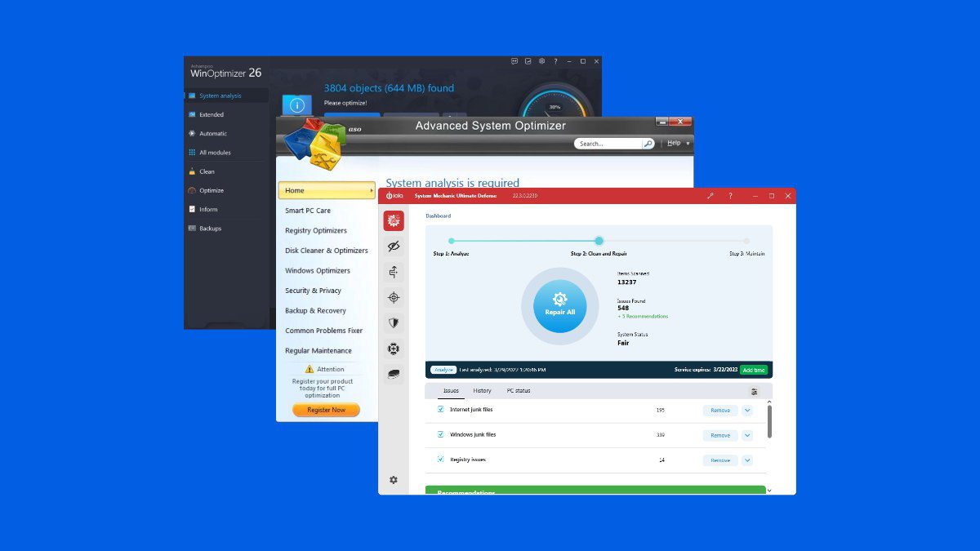Screen dimensions: 980x551
Task: Open the crosshair target sidebar icon in System Mechanic
Action: (394, 297)
